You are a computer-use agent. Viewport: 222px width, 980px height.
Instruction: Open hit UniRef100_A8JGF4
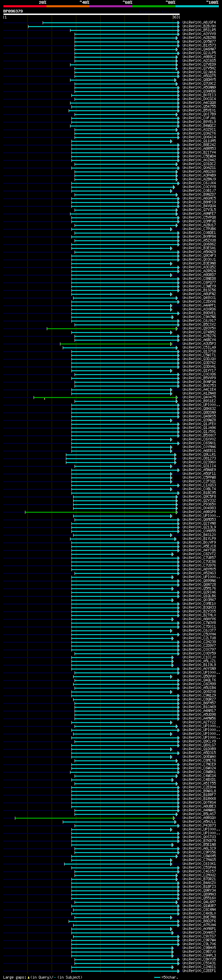coord(199,23)
